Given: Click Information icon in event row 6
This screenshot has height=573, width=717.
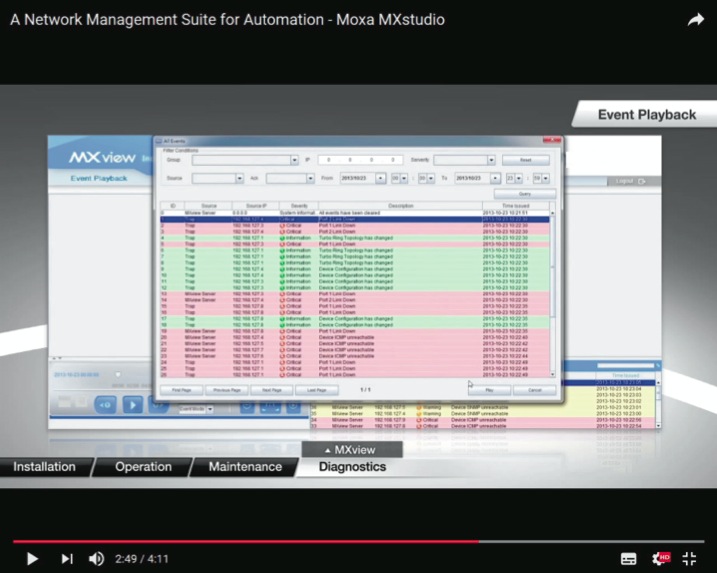Looking at the screenshot, I should 282,251.
